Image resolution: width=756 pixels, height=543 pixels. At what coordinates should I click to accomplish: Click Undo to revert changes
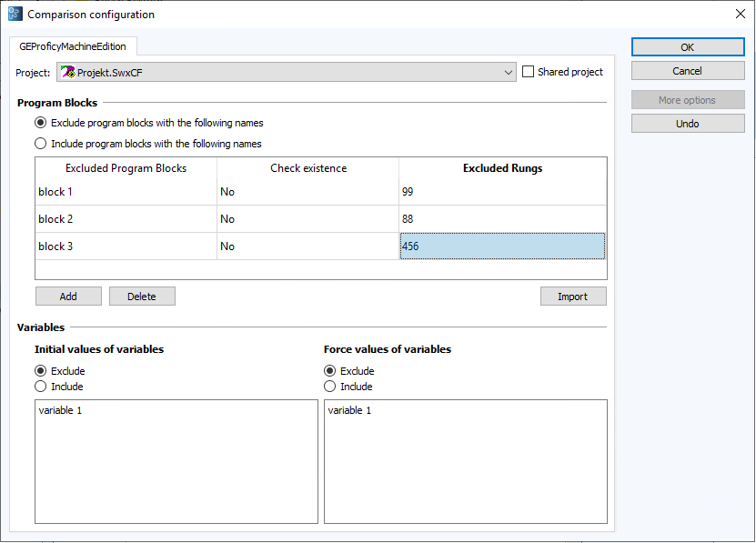(x=688, y=123)
